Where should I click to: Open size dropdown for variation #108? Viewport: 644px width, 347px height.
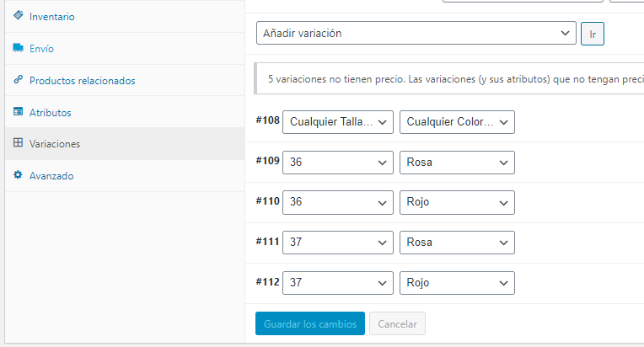pos(338,122)
